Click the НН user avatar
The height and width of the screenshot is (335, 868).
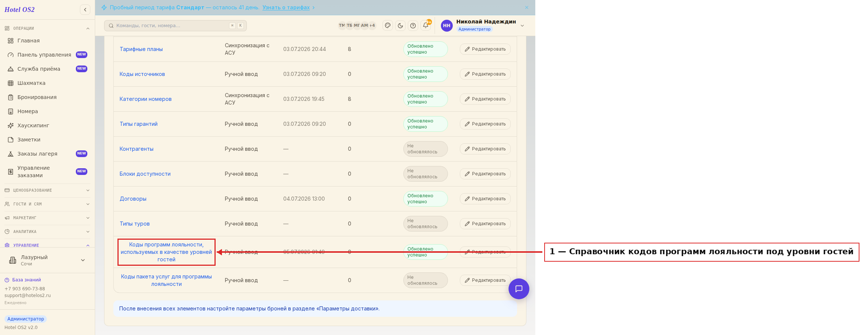coord(447,26)
